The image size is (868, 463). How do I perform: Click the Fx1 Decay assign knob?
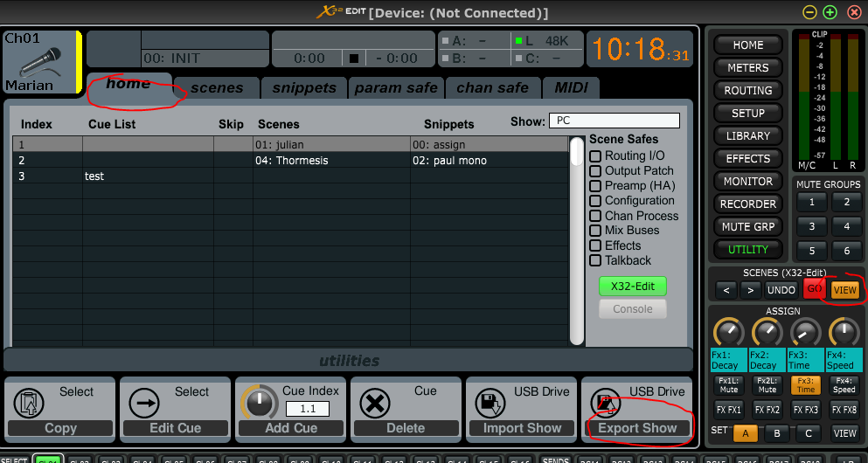[728, 333]
